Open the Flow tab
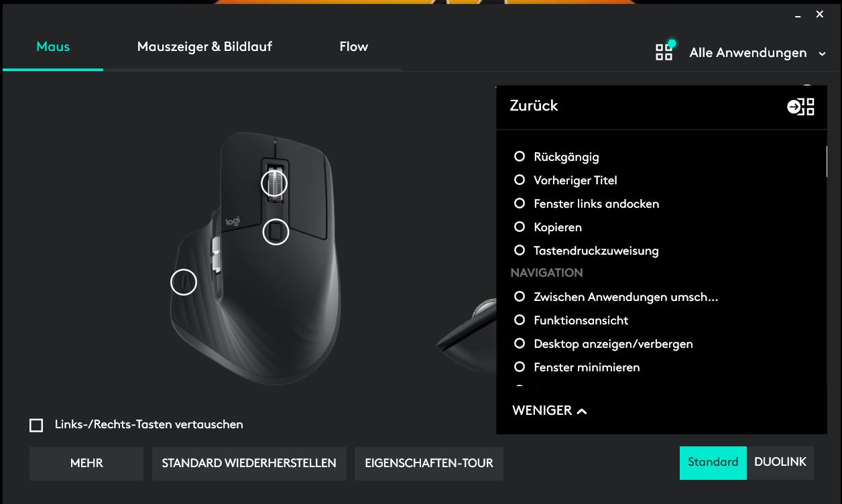This screenshot has height=504, width=842. pos(354,47)
